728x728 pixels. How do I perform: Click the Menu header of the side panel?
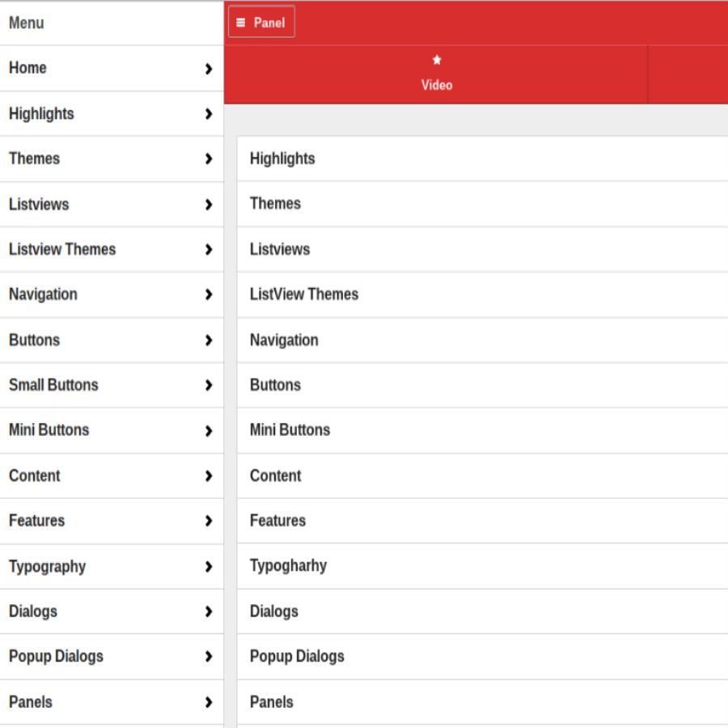27,23
